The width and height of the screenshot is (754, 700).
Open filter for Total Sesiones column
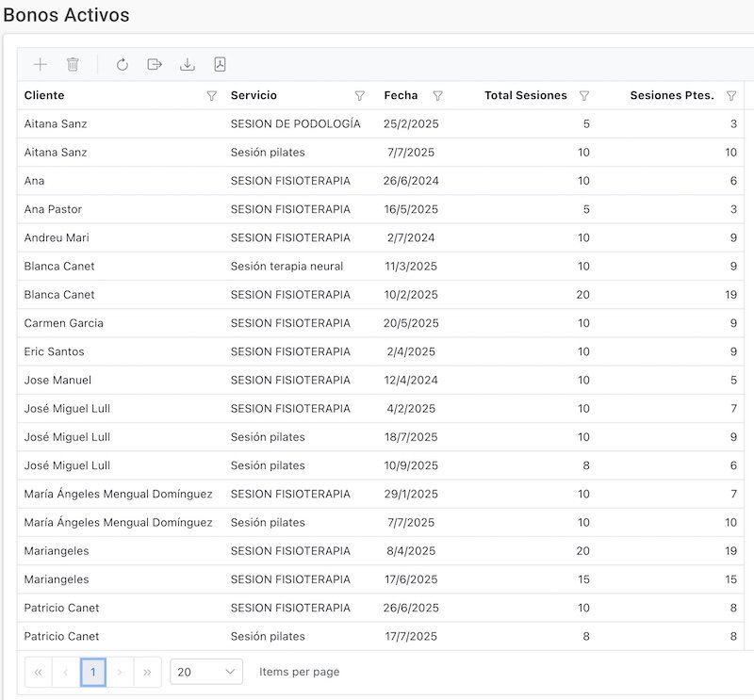583,96
